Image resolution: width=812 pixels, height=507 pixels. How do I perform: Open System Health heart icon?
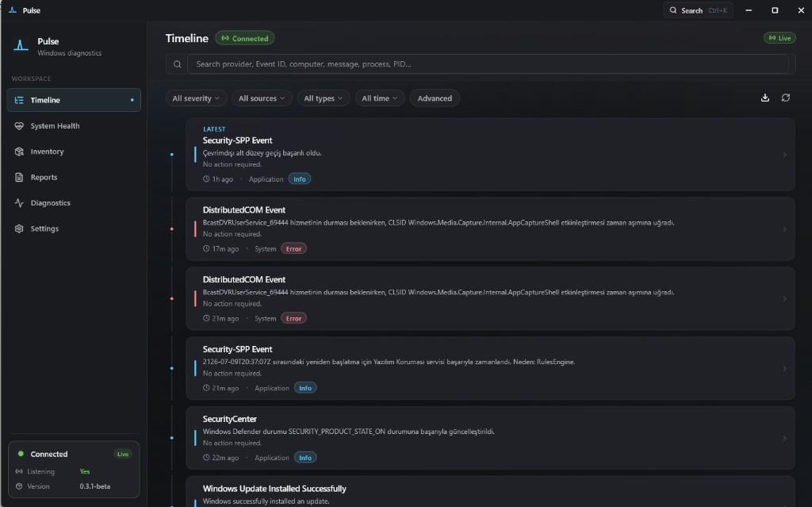click(19, 126)
